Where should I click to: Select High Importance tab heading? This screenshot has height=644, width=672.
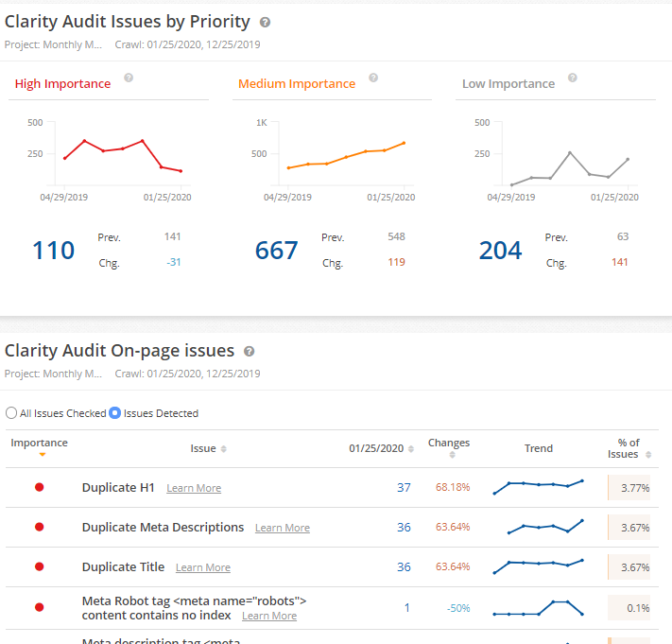62,83
